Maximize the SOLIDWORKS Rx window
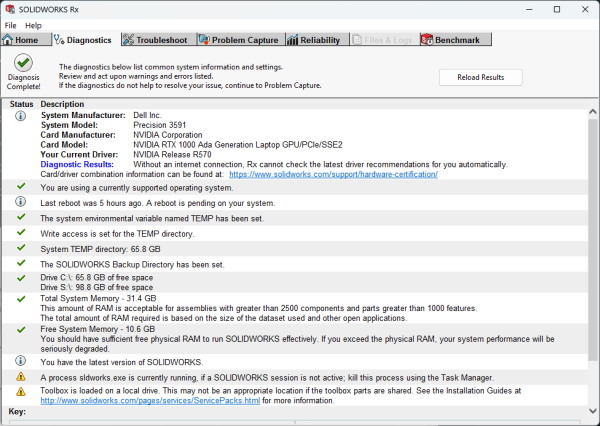Viewport: 600px width, 426px height. (557, 9)
